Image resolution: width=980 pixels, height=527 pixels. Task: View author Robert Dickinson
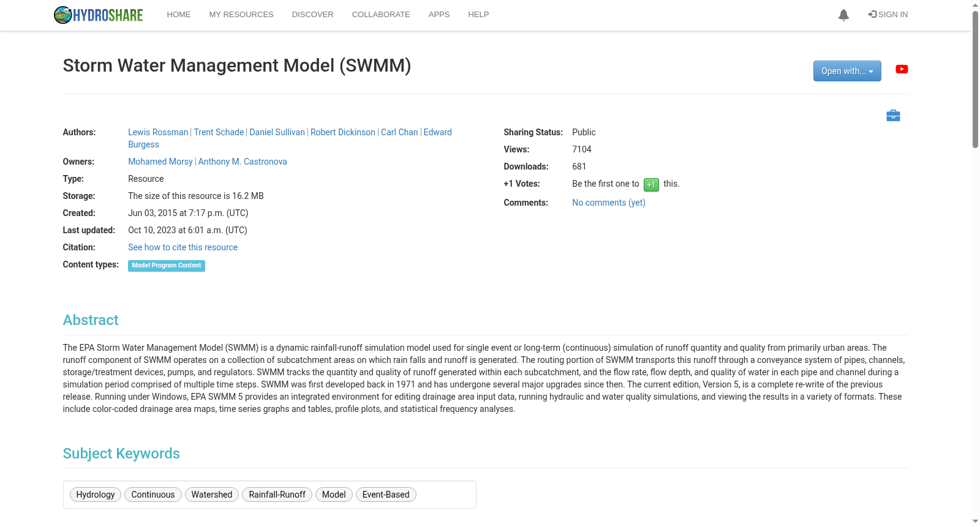point(343,132)
